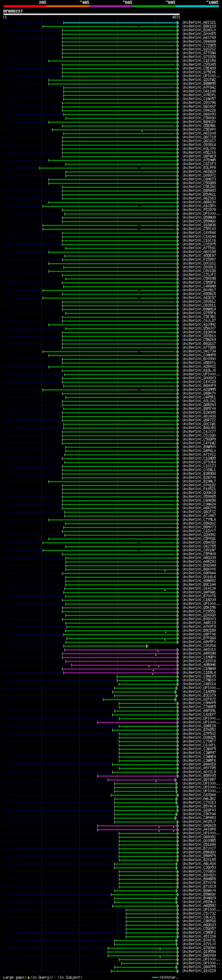Select the UniRef100_B3CGT9 label
The width and height of the screenshot is (222, 980).
click(x=199, y=695)
